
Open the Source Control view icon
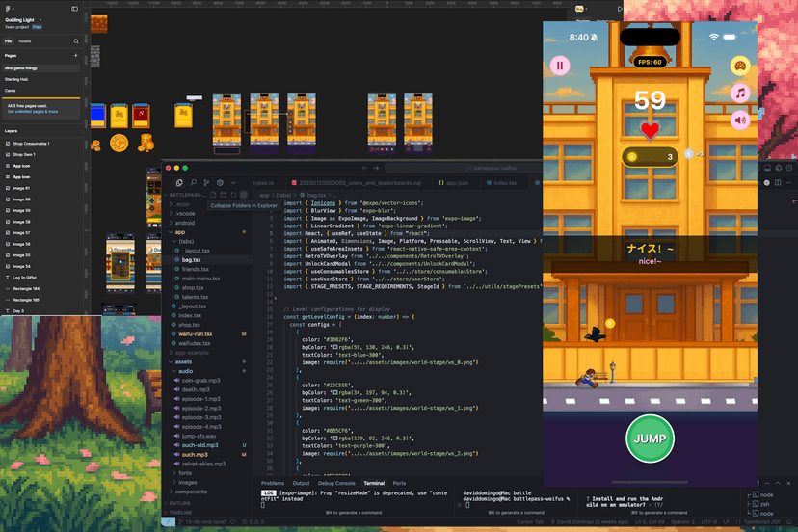pyautogui.click(x=206, y=183)
